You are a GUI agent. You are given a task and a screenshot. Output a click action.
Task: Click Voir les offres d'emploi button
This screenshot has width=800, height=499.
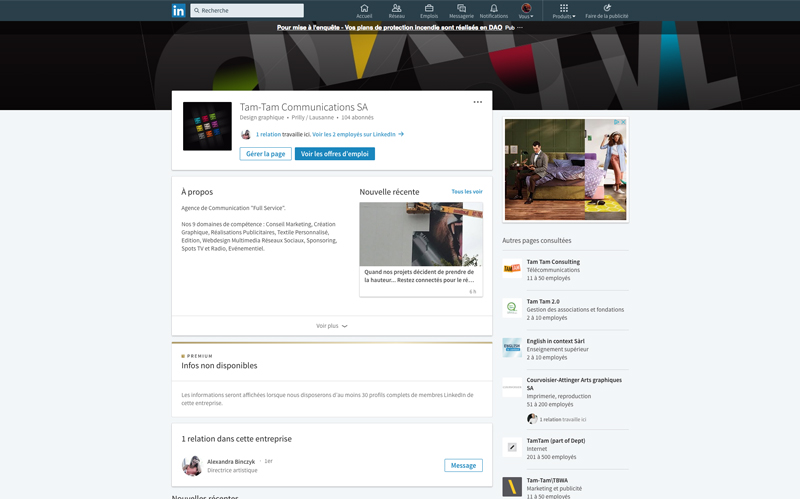point(335,154)
